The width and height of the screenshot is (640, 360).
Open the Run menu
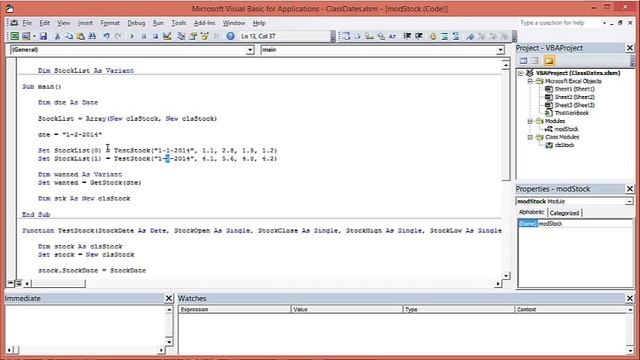(158, 23)
